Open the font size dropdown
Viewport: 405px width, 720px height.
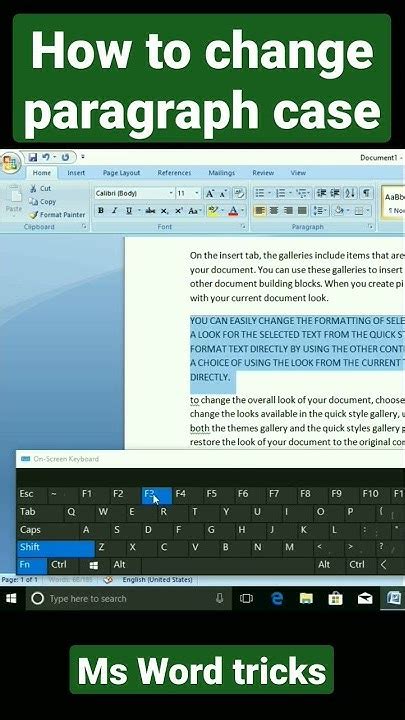[197, 193]
